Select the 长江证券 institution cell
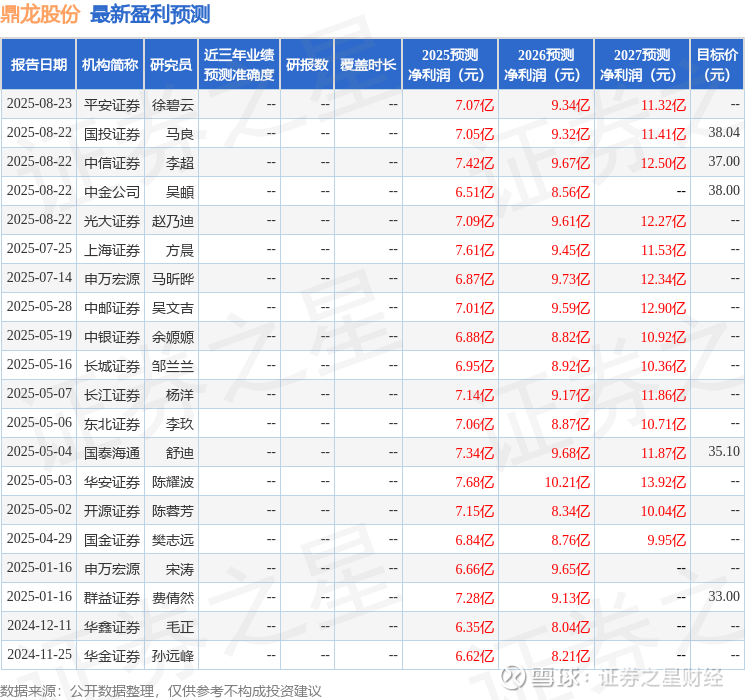The width and height of the screenshot is (745, 700). [112, 395]
